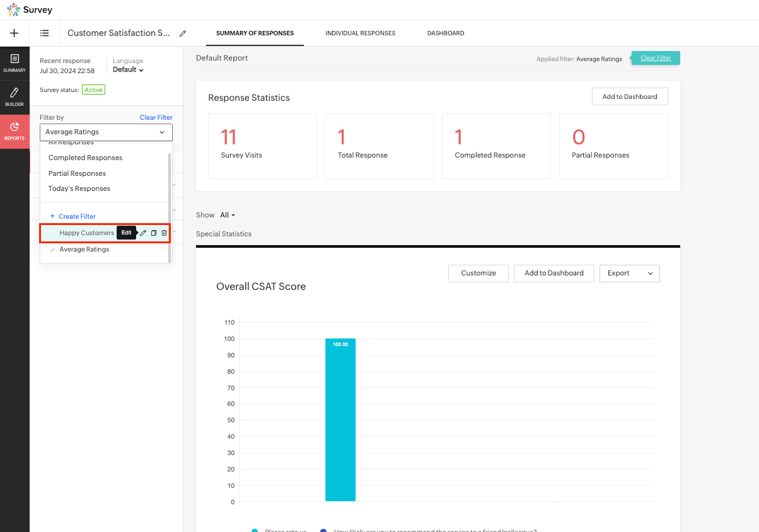The image size is (759, 532).
Task: Expand the Show All dropdown
Action: click(x=228, y=215)
